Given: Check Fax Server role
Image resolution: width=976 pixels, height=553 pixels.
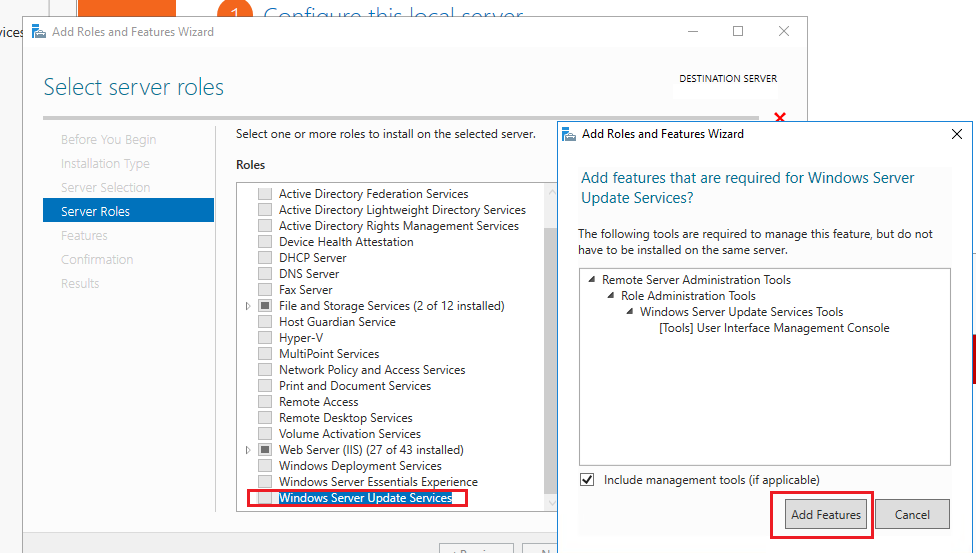Looking at the screenshot, I should click(265, 290).
